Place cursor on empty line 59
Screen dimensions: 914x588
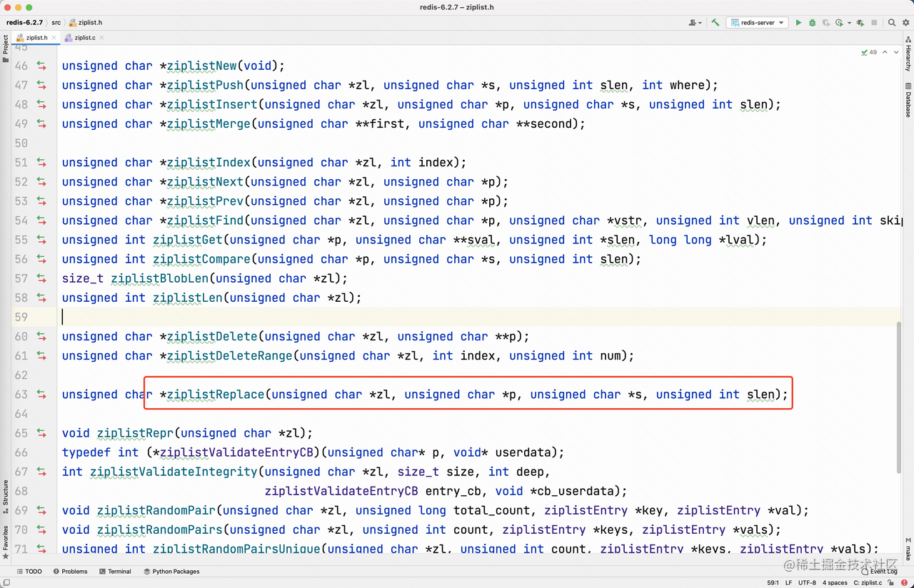coord(478,317)
